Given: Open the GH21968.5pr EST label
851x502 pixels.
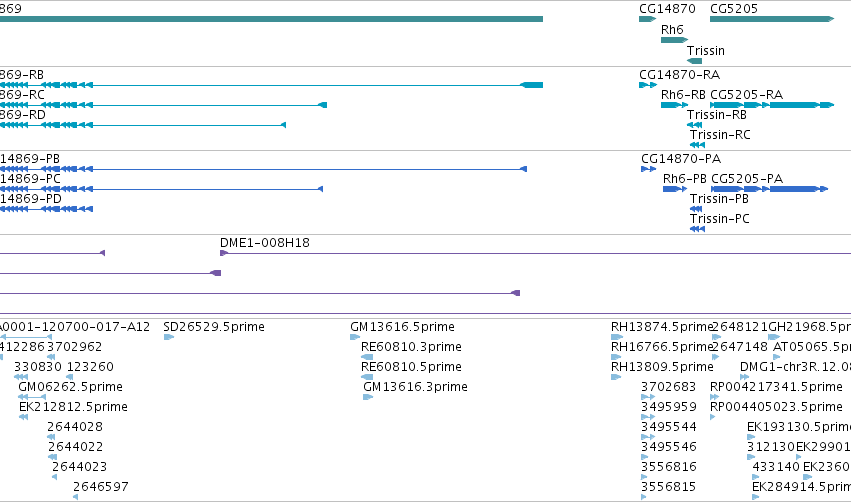Looking at the screenshot, I should [809, 326].
